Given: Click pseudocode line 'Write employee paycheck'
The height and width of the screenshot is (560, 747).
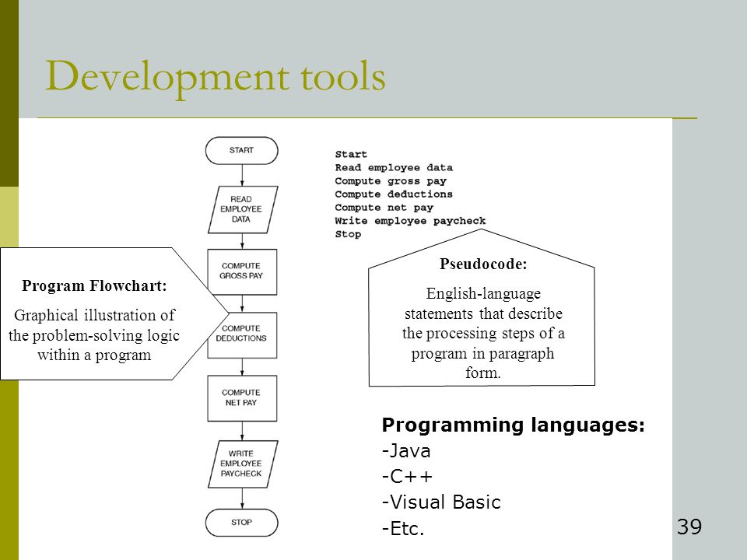Looking at the screenshot, I should point(410,221).
